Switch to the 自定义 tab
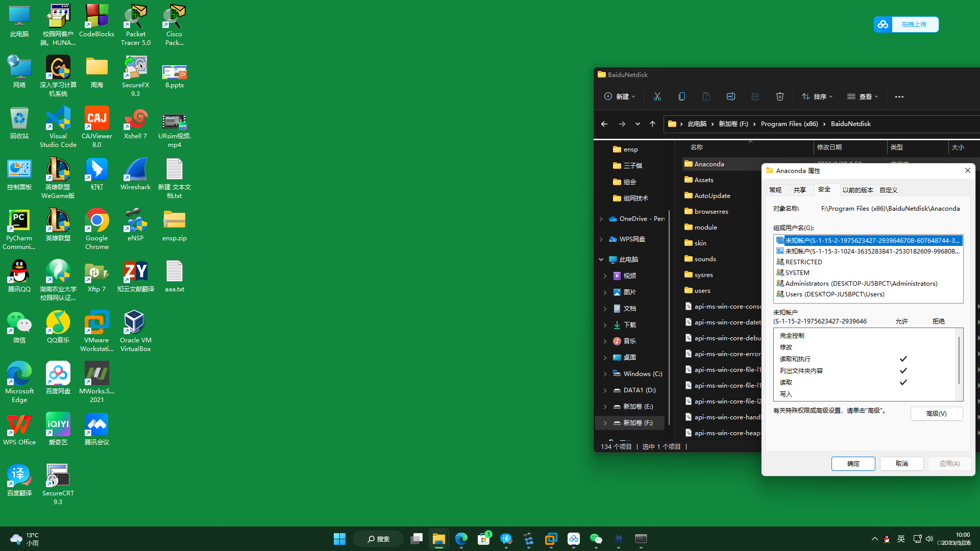980x551 pixels. [x=888, y=190]
